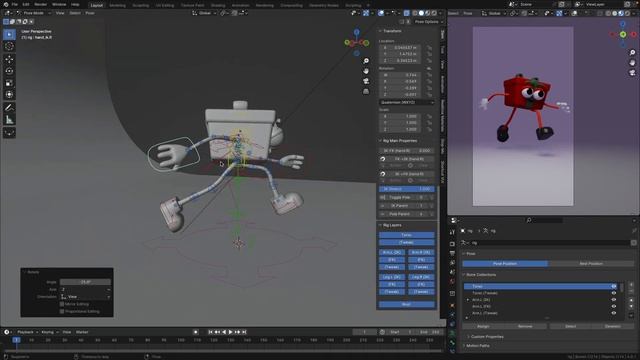Toggle visibility eye of Torso bone collection

point(613,286)
